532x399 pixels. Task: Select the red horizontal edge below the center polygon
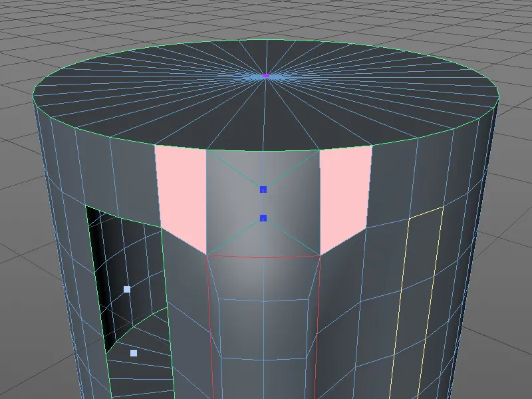click(x=263, y=257)
